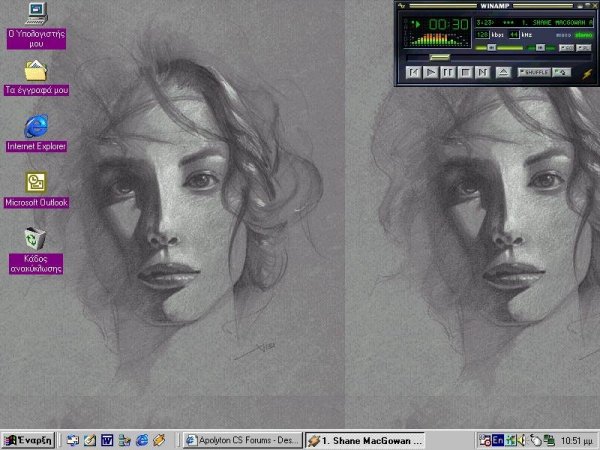Stop playback in Winamp
Image resolution: width=600 pixels, height=450 pixels.
click(x=464, y=72)
